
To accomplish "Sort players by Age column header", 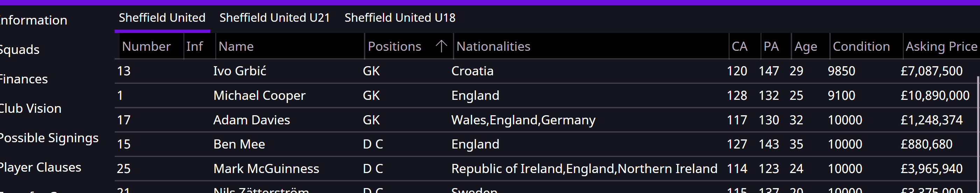I will coord(805,47).
